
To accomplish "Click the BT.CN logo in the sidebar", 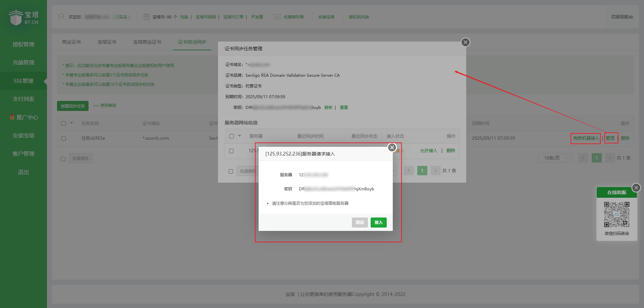I will coord(23,17).
